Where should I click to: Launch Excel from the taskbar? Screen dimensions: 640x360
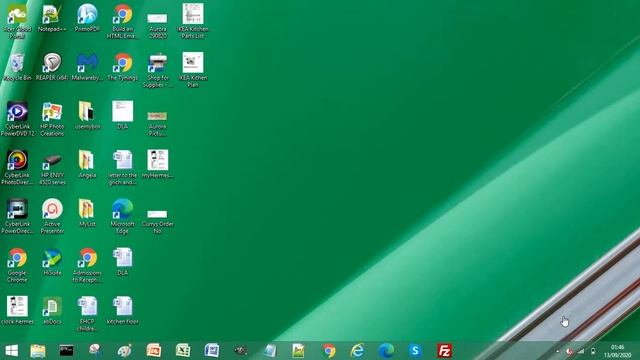pos(183,351)
